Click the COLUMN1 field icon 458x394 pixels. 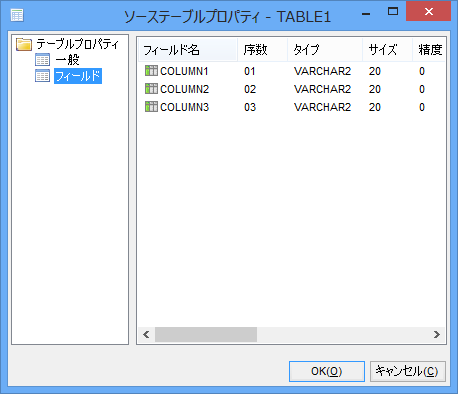click(x=151, y=71)
